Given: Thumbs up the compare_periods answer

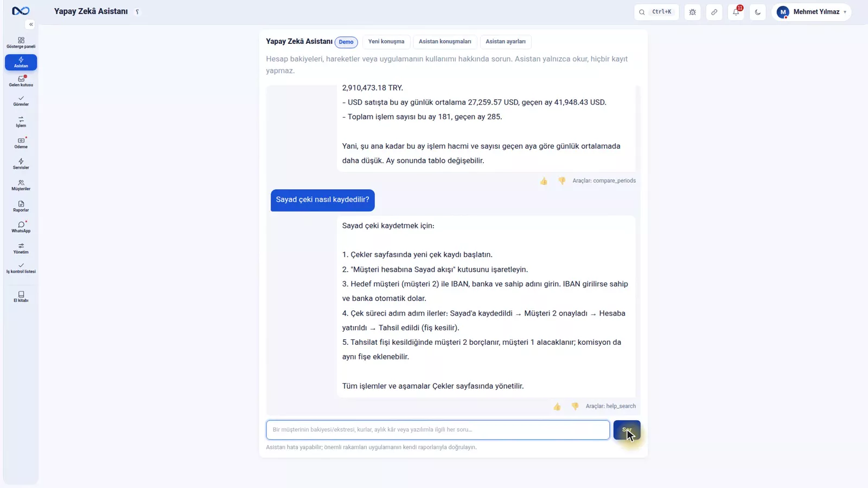Looking at the screenshot, I should pyautogui.click(x=544, y=181).
